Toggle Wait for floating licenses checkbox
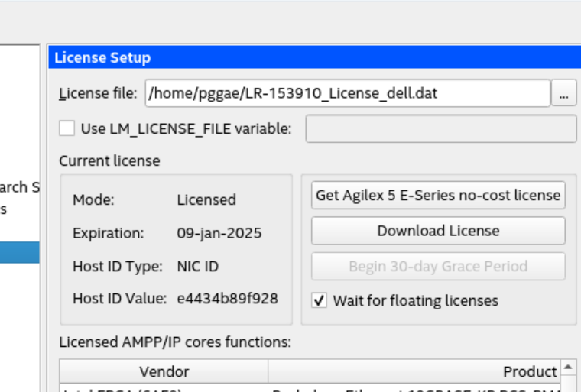This screenshot has width=581, height=392. click(x=320, y=300)
